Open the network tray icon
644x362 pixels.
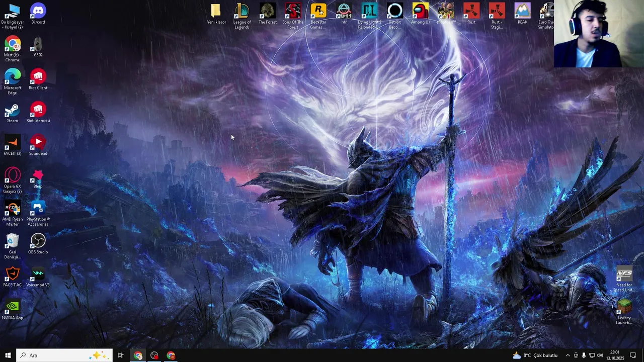[592, 355]
